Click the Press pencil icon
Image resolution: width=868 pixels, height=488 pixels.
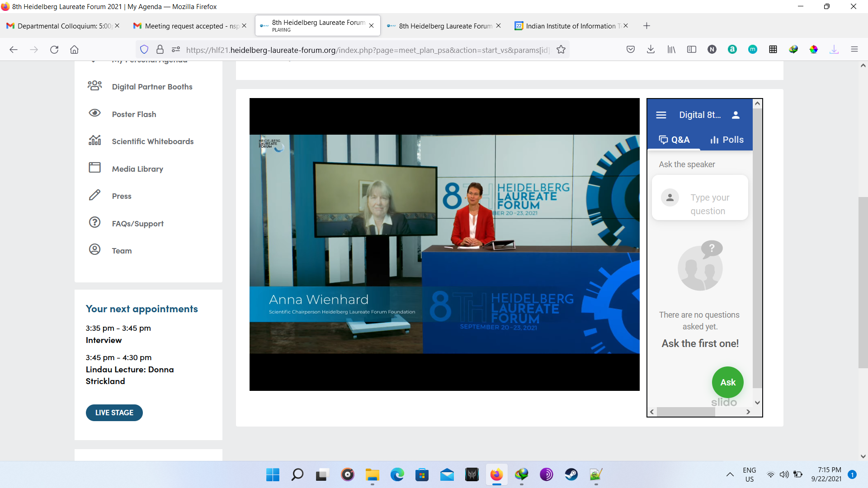pos(94,195)
